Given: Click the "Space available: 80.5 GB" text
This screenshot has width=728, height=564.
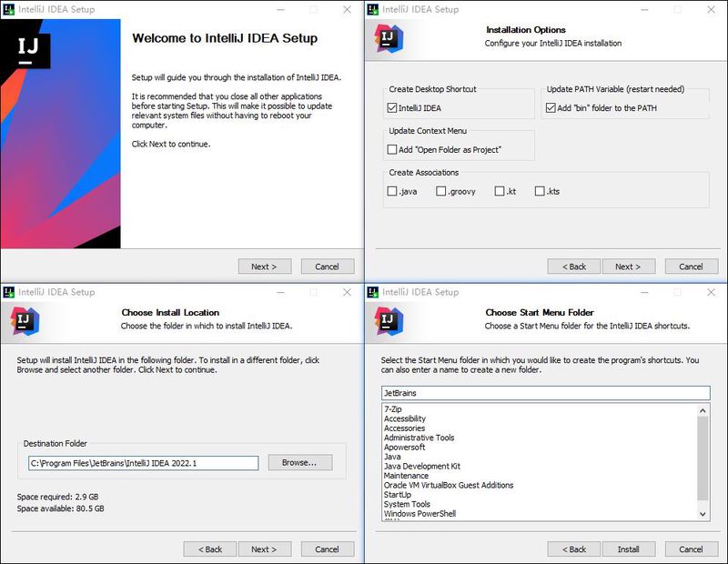Looking at the screenshot, I should point(60,509).
